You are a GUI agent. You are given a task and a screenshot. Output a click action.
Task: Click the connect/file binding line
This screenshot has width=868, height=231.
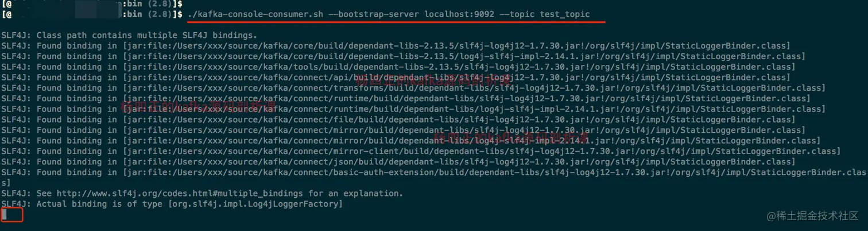click(x=398, y=120)
